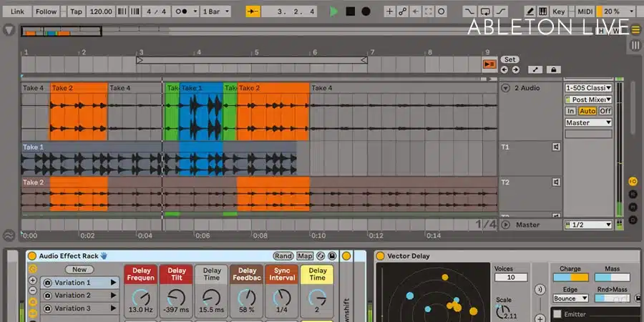The width and height of the screenshot is (644, 322).
Task: Toggle the Key map mode button
Action: coord(559,11)
